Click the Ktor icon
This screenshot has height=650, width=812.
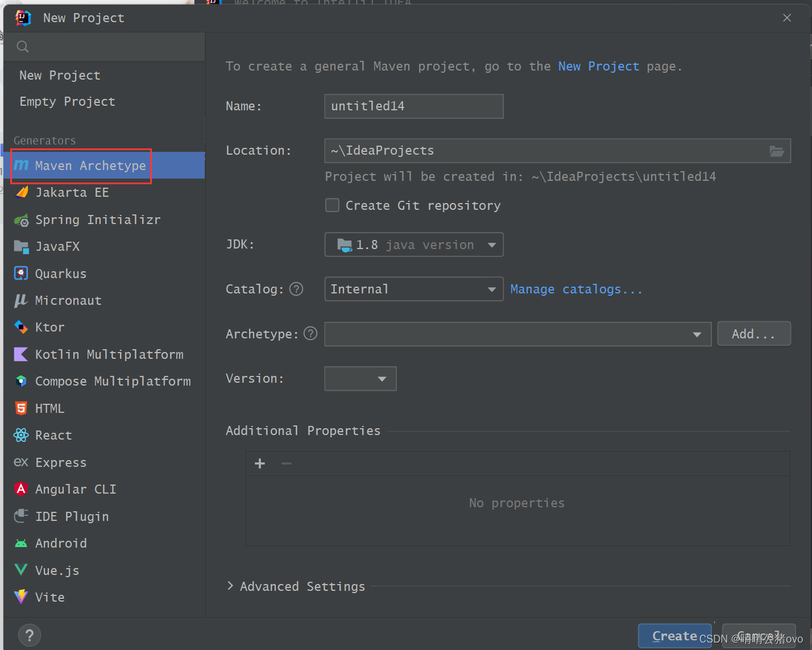coord(21,327)
